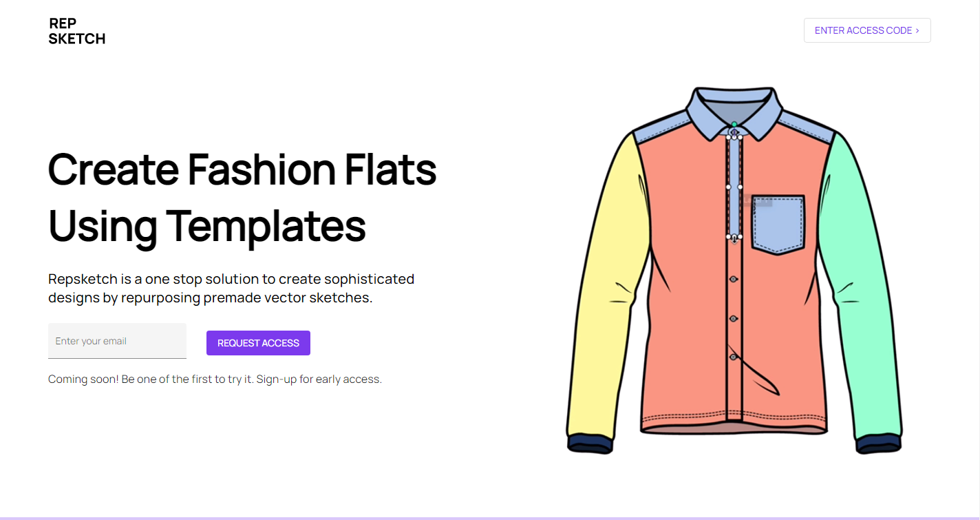The width and height of the screenshot is (980, 520).
Task: Click the top button at the shirt collar
Action: pyautogui.click(x=734, y=132)
